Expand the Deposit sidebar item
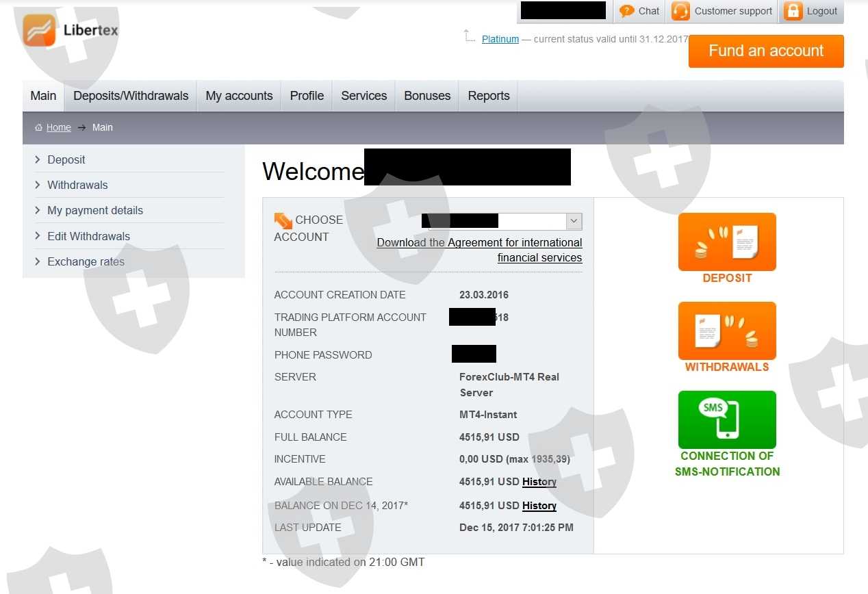868x594 pixels. click(x=130, y=159)
